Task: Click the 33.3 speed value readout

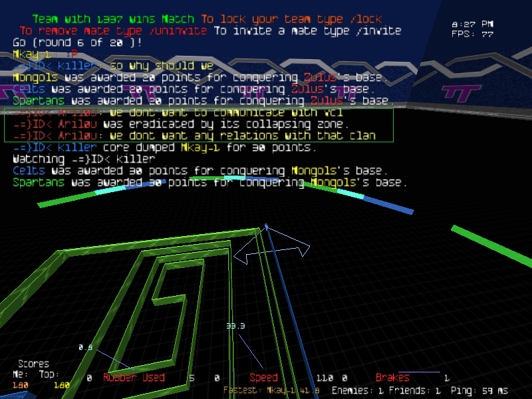Action: pos(235,327)
